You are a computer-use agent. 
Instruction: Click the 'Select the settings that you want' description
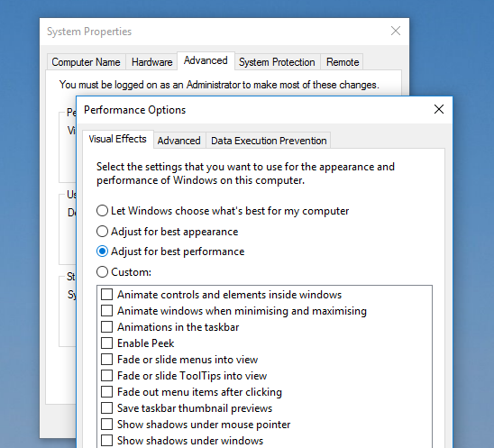coord(245,173)
